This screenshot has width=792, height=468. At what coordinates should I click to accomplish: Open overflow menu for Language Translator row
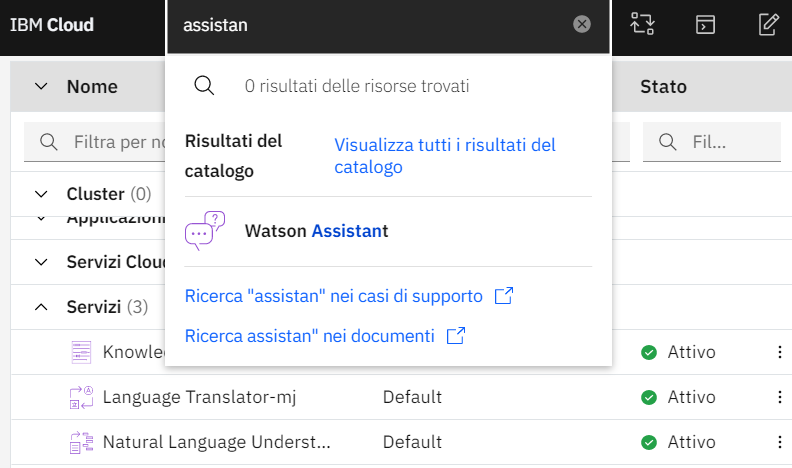[x=780, y=397]
